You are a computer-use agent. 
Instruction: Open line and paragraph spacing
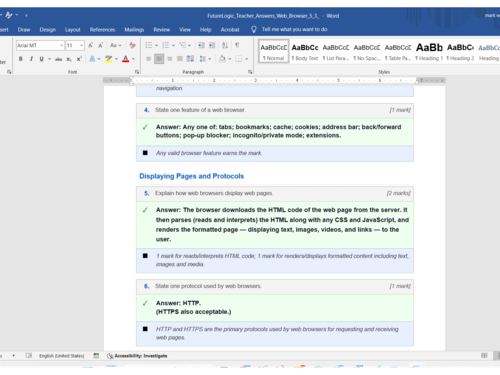(x=203, y=59)
